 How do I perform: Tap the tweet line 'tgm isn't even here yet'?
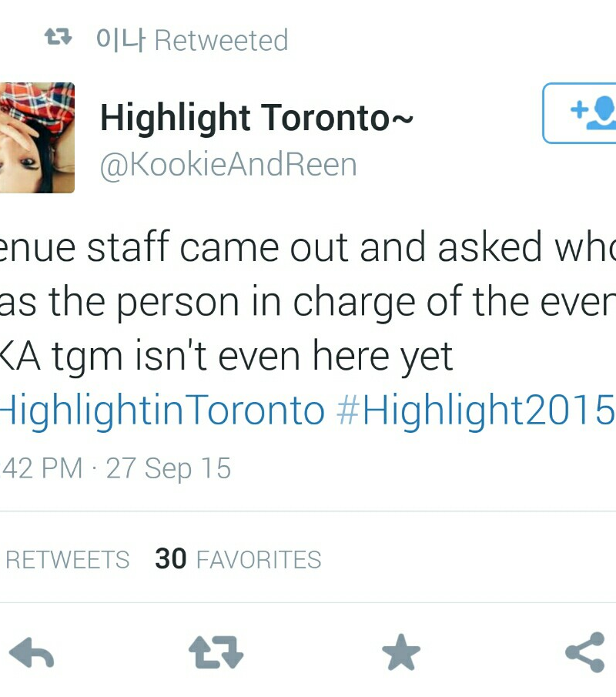click(252, 356)
